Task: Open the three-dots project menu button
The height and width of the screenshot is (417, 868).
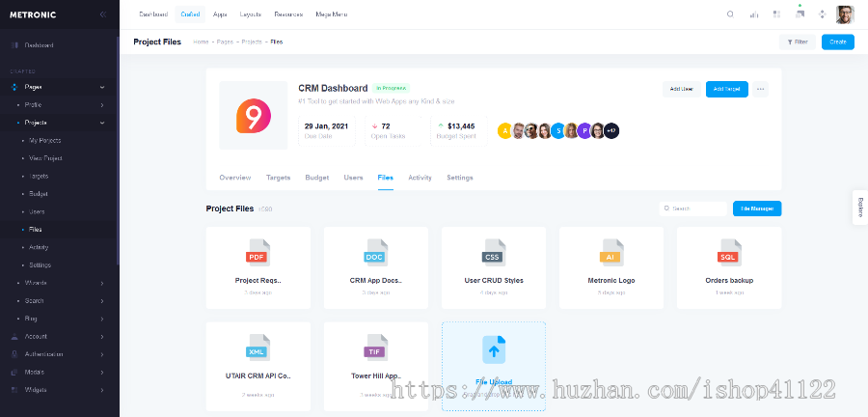Action: coord(760,89)
